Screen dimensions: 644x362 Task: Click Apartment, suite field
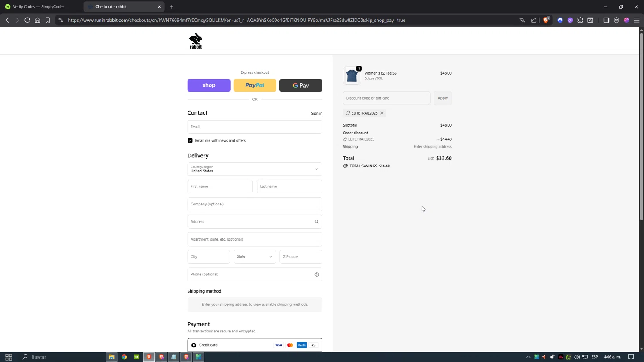pyautogui.click(x=255, y=239)
